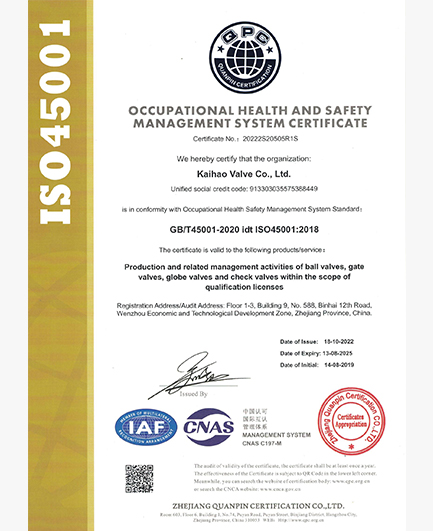Click the footer line 'The audit of validity of the certificate'
This screenshot has height=531, width=433.
(285, 466)
